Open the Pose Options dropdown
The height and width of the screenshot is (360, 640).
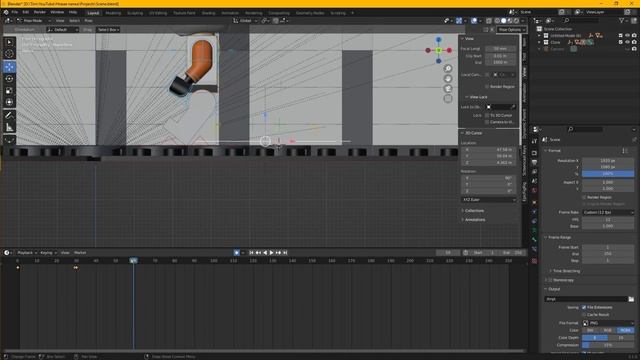(511, 30)
